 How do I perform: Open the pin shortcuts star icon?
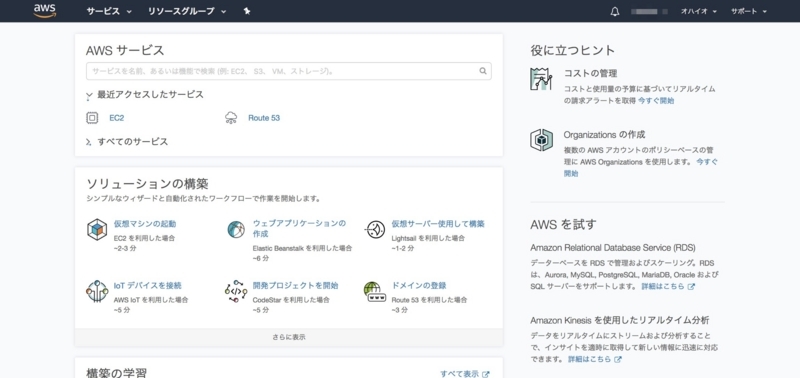click(247, 11)
